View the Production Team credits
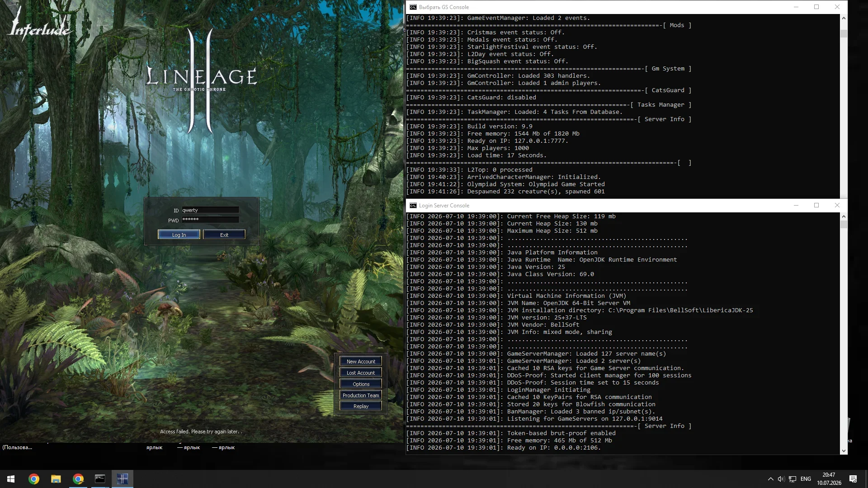 tap(361, 395)
